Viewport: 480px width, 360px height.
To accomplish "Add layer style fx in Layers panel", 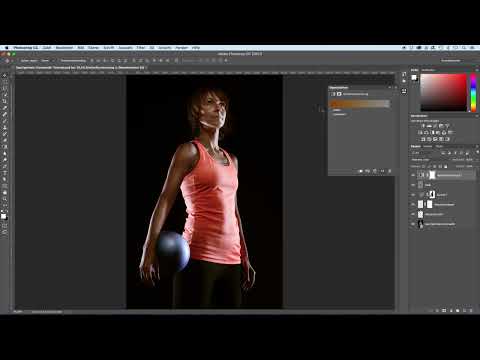I will [437, 310].
